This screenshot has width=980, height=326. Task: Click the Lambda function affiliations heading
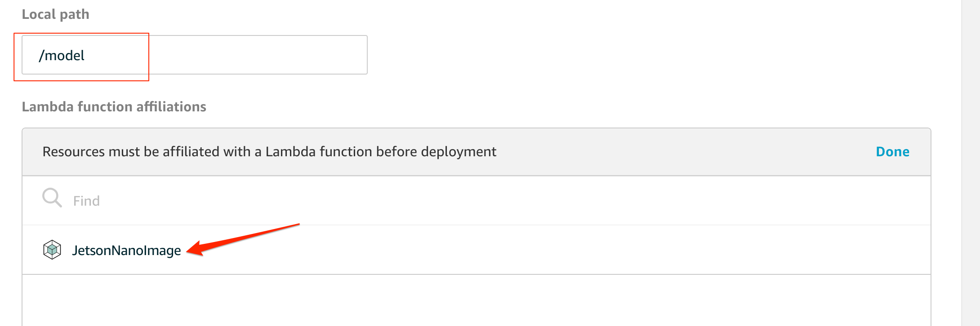114,107
